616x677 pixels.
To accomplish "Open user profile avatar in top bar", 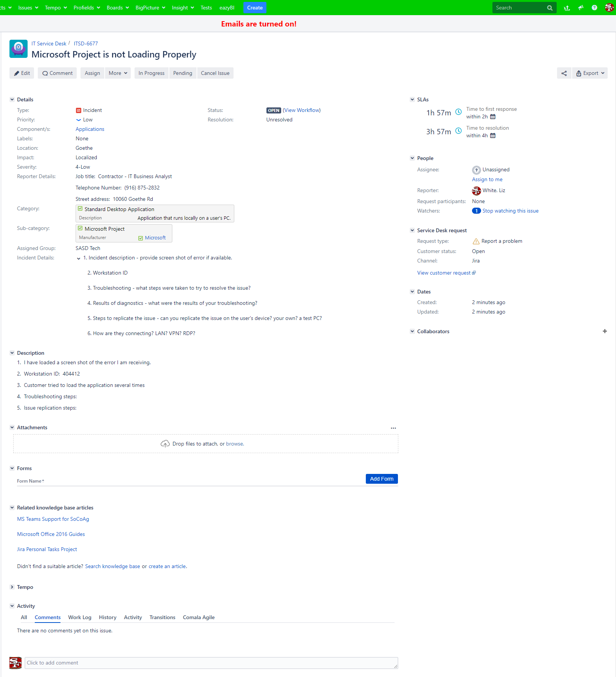I will tap(609, 8).
